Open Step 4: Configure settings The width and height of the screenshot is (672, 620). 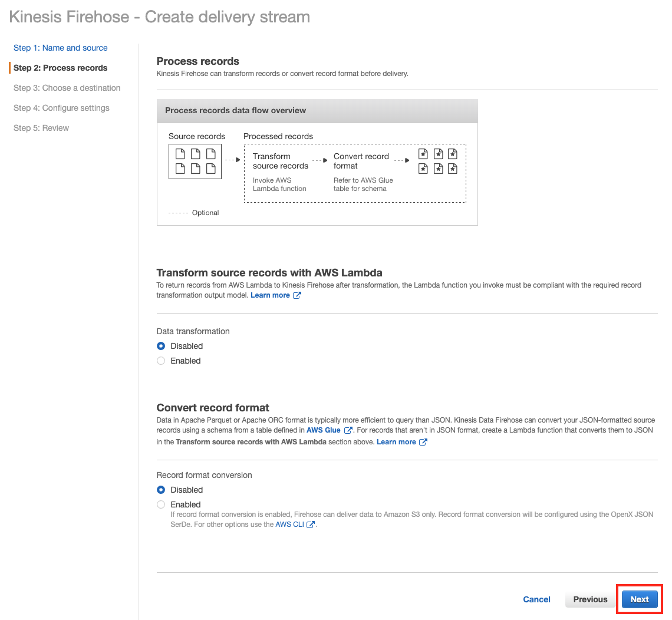click(61, 108)
